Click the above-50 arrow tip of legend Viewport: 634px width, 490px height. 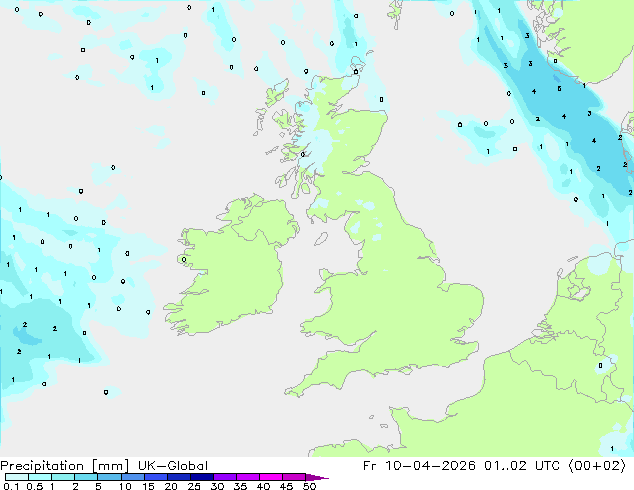317,477
